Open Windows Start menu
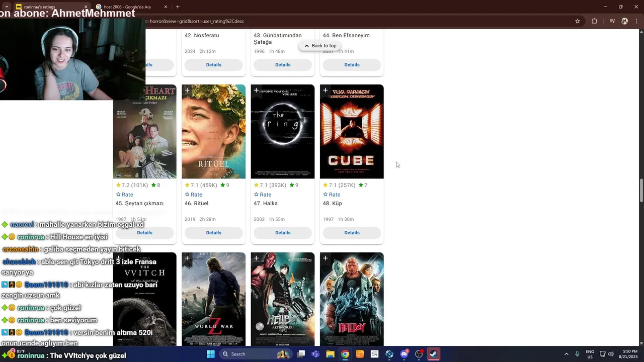The width and height of the screenshot is (644, 362). coord(211,354)
